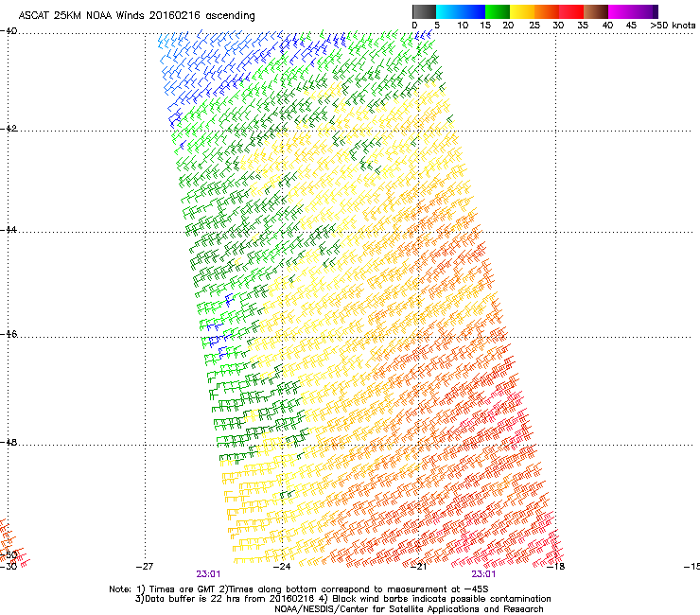Click the '>50 knots' legend label

pyautogui.click(x=673, y=26)
